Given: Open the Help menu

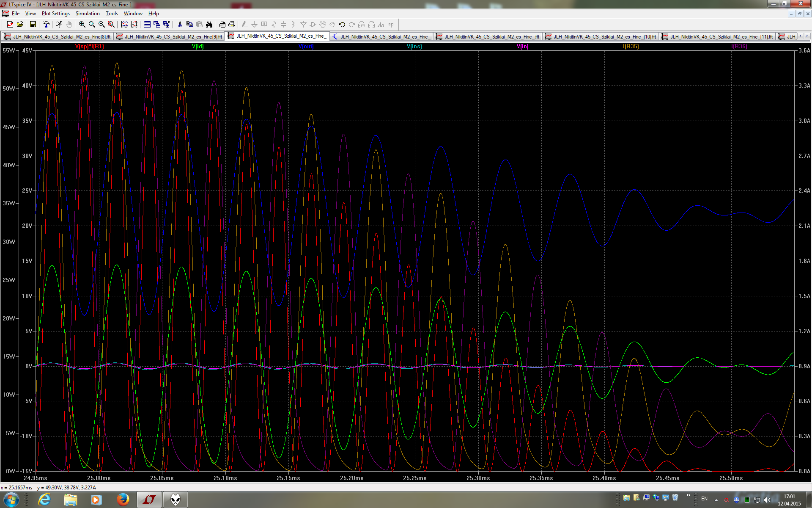Looking at the screenshot, I should (154, 14).
